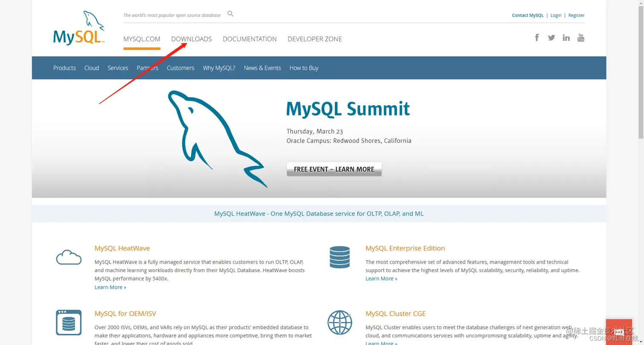The width and height of the screenshot is (644, 345).
Task: Click the globe icon for MySQL Cluster CGE
Action: pyautogui.click(x=339, y=322)
